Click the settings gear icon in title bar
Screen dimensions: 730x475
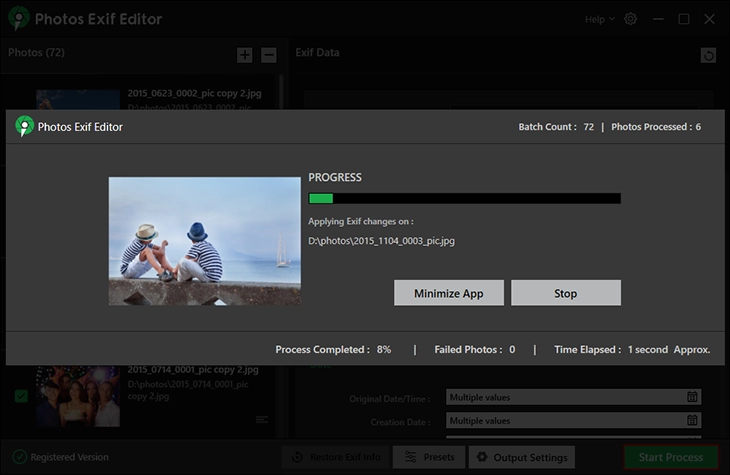point(630,19)
